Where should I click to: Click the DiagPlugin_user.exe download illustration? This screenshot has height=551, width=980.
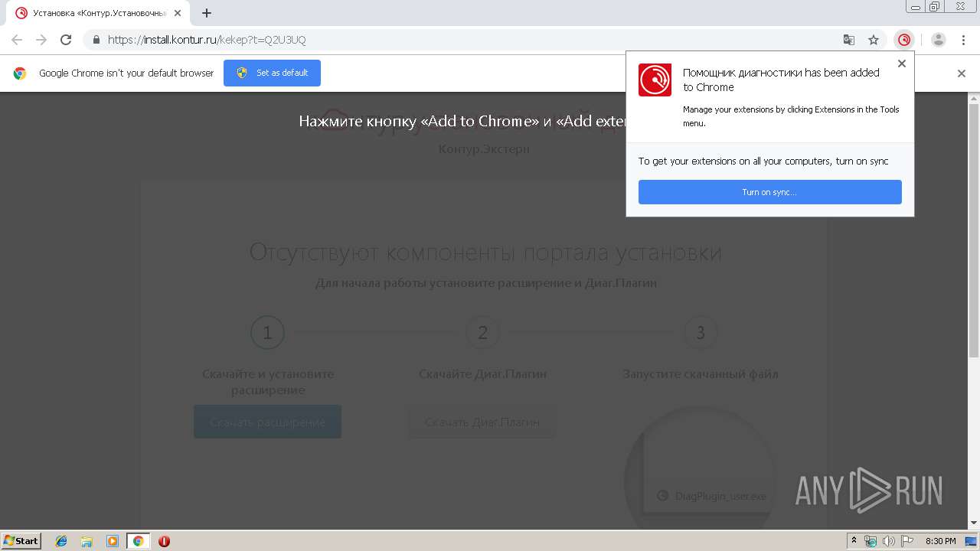click(x=700, y=468)
